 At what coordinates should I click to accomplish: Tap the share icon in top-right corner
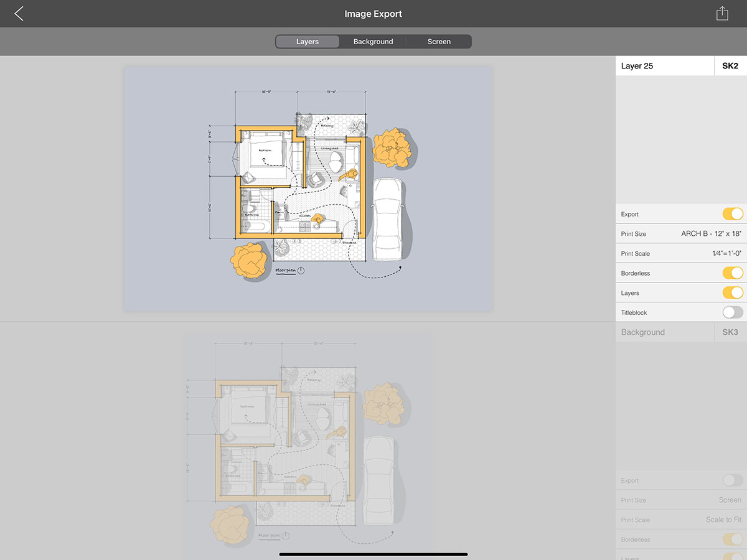722,14
